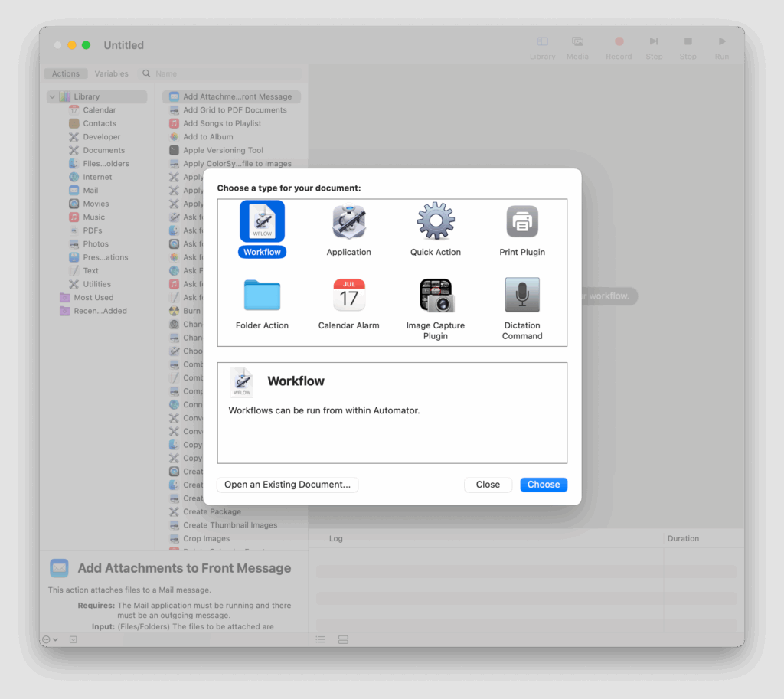The height and width of the screenshot is (699, 784).
Task: Open the ellipsis options menu at bottom-left
Action: 50,639
